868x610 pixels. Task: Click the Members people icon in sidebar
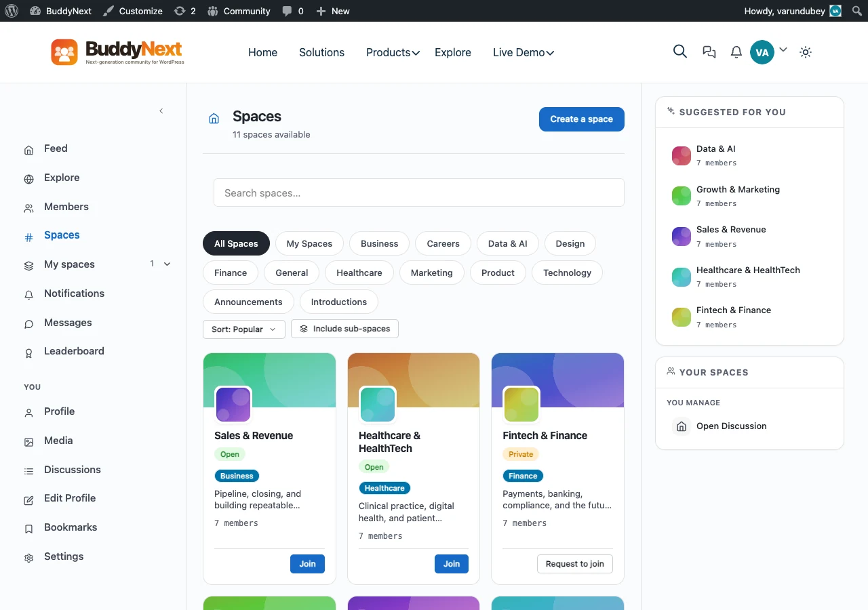click(x=28, y=209)
